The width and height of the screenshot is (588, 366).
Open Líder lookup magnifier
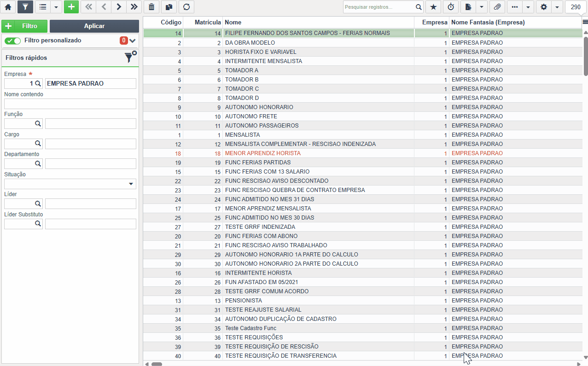pos(38,203)
